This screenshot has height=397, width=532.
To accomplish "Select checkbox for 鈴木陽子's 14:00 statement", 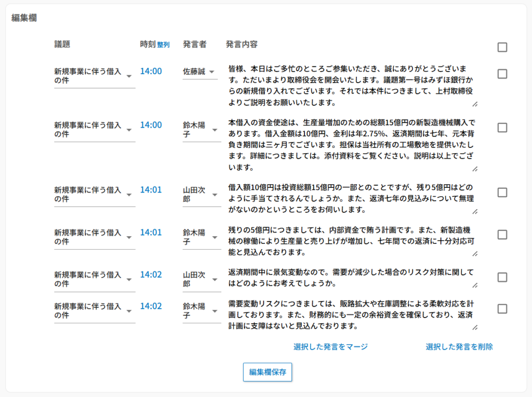I will (x=502, y=128).
